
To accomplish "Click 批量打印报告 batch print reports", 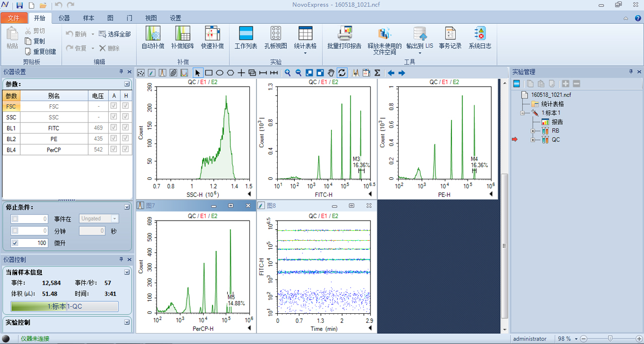I will coord(345,38).
